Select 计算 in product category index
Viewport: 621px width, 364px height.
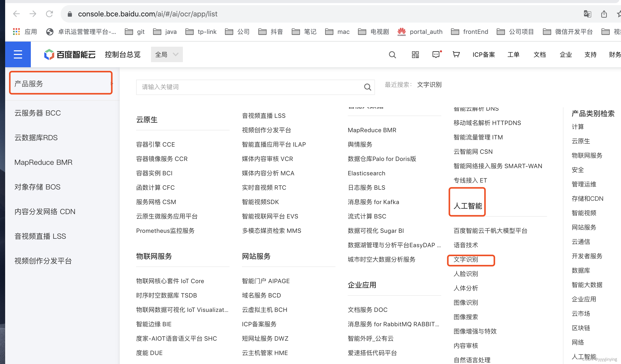578,127
